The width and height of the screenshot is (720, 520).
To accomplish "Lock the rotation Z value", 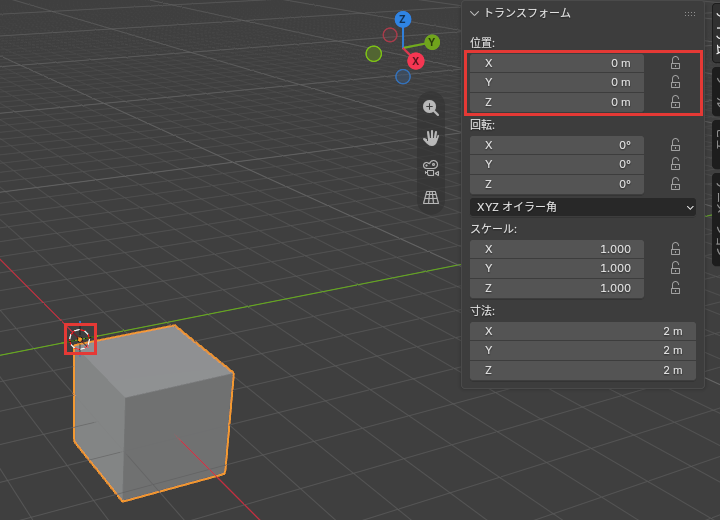I will (x=675, y=184).
